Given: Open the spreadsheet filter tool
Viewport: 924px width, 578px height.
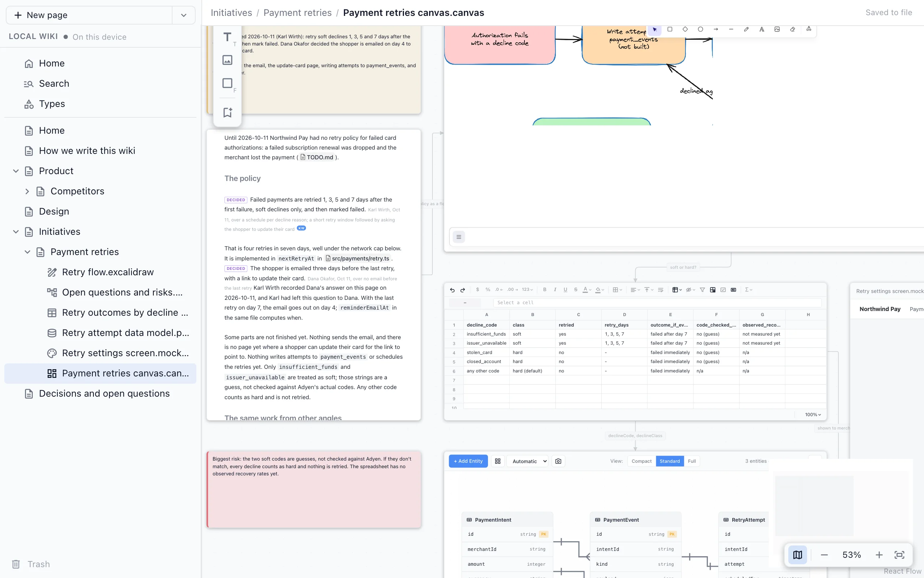Looking at the screenshot, I should [702, 290].
